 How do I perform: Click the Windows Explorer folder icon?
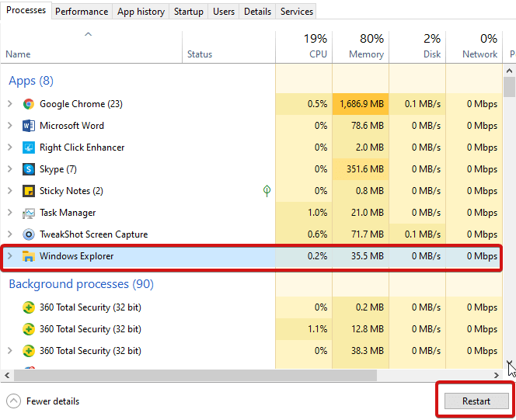(29, 256)
